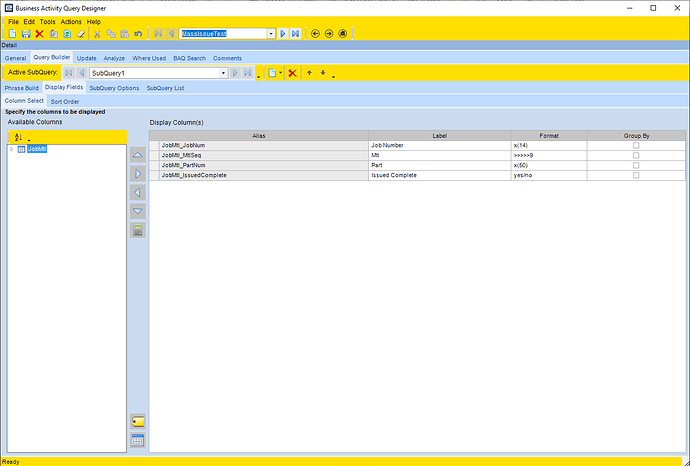Enable Group By for JobMtl_IssuedComplete
Image resolution: width=690 pixels, height=466 pixels.
[636, 175]
